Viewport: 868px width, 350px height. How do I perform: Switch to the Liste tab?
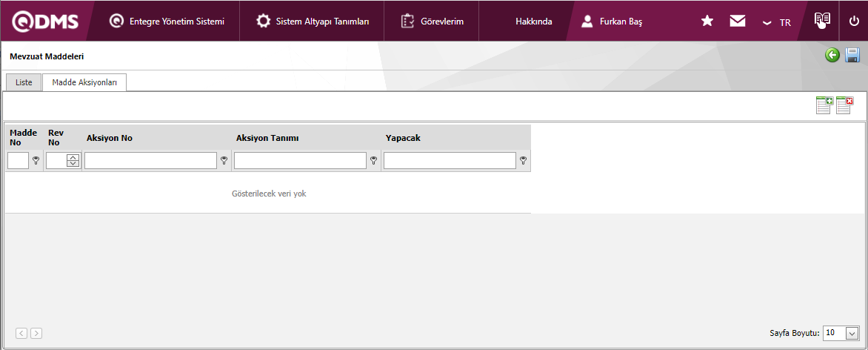coord(24,82)
